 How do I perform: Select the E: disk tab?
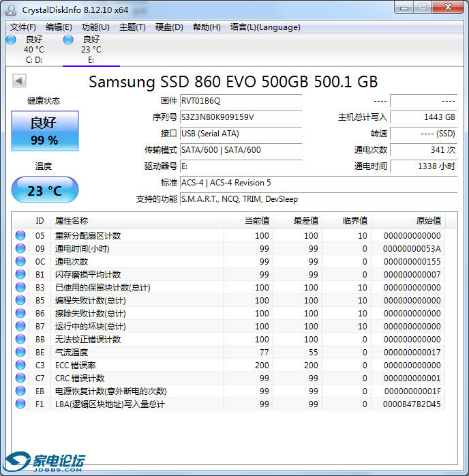[x=91, y=50]
